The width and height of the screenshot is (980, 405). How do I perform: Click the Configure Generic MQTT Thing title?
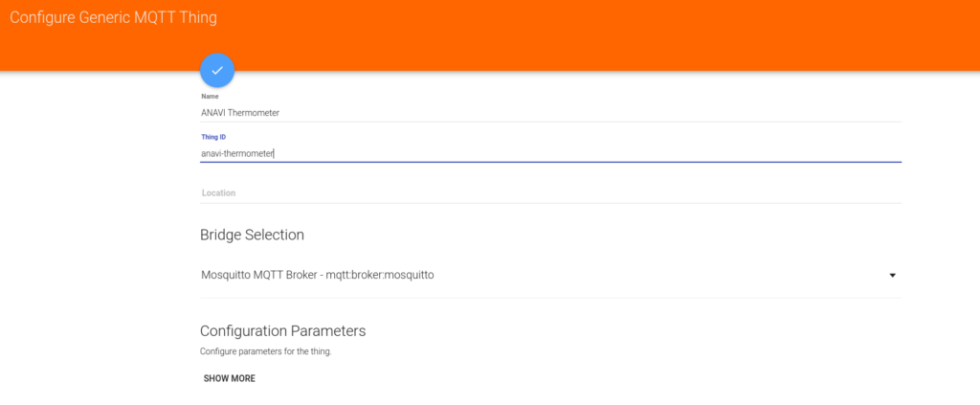pyautogui.click(x=113, y=17)
